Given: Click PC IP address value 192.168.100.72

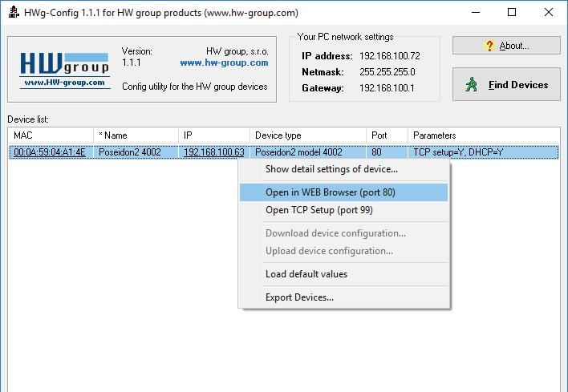Looking at the screenshot, I should (x=390, y=56).
